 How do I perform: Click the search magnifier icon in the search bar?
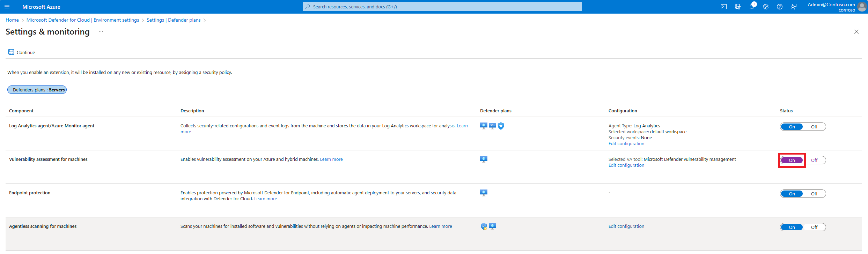[x=308, y=7]
